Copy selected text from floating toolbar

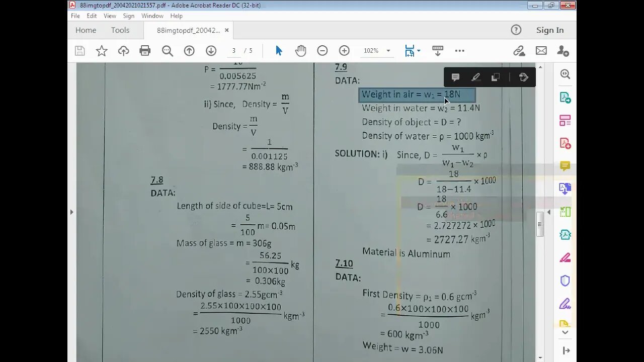coord(496,77)
